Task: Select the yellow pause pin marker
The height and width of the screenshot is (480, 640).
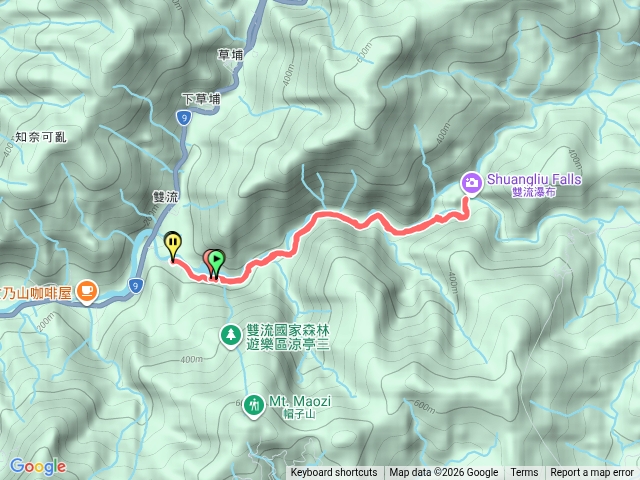Action: coord(173,245)
